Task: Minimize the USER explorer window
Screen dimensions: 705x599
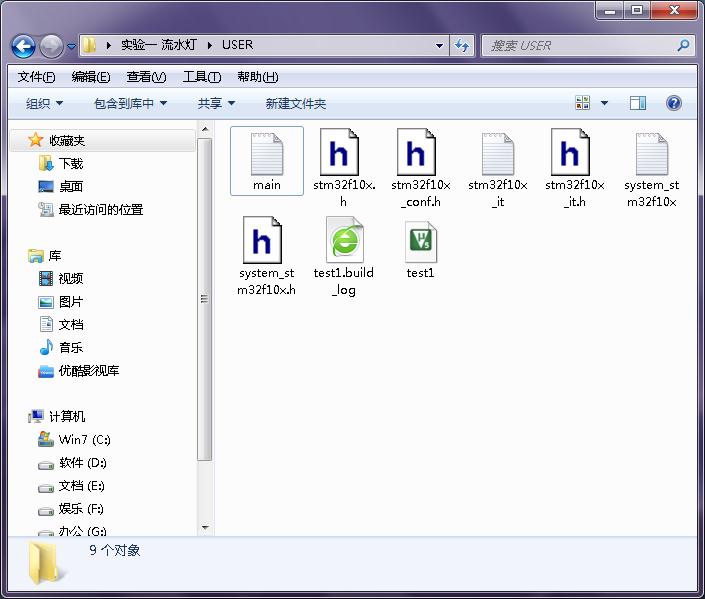Action: [610, 10]
